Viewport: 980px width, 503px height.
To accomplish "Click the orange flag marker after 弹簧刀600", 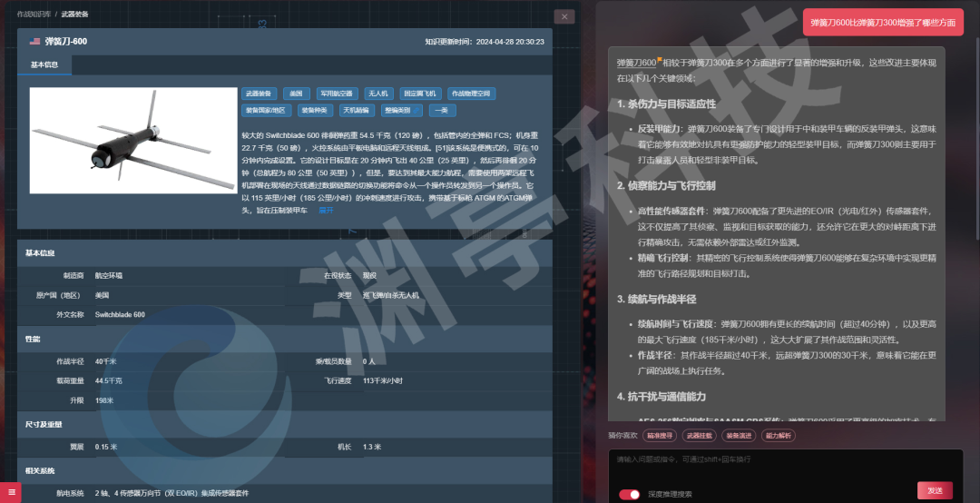I will [660, 60].
